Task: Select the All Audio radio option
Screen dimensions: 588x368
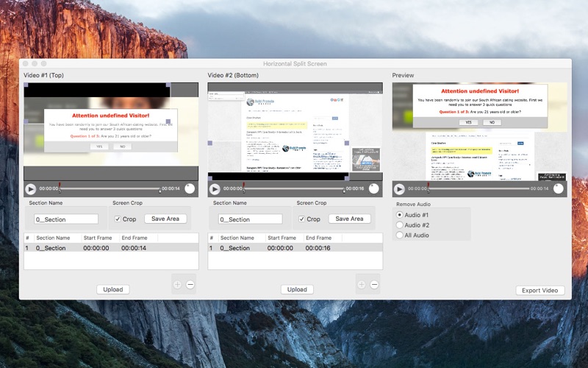Action: click(x=399, y=235)
